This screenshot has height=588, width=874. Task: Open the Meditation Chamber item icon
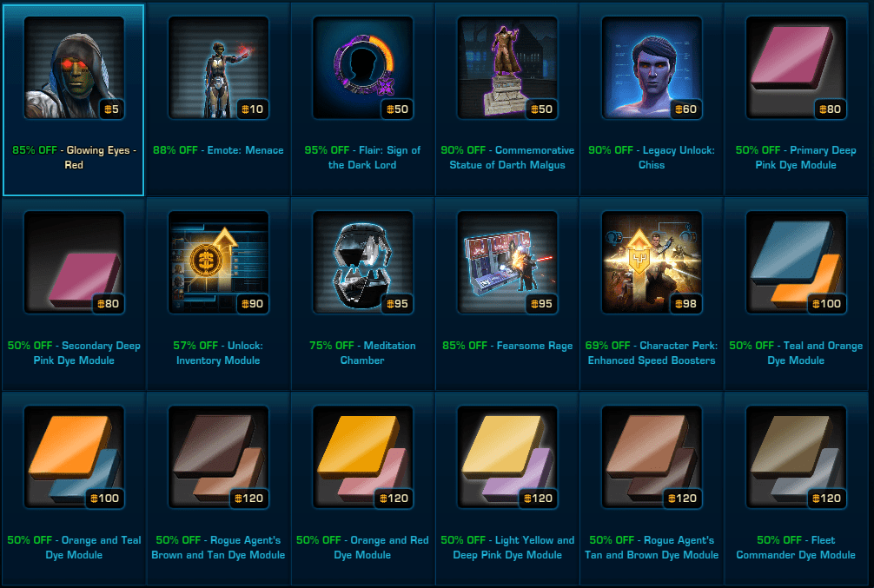362,262
